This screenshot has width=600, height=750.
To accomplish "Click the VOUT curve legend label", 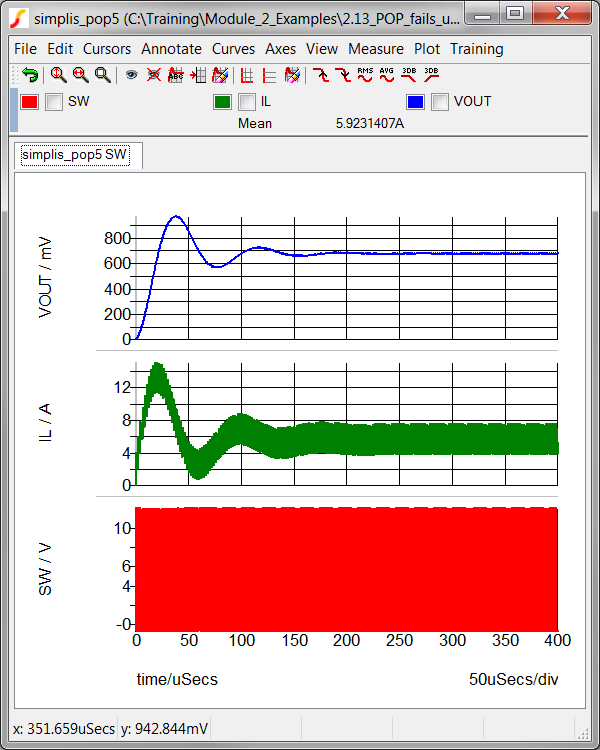I will click(472, 101).
